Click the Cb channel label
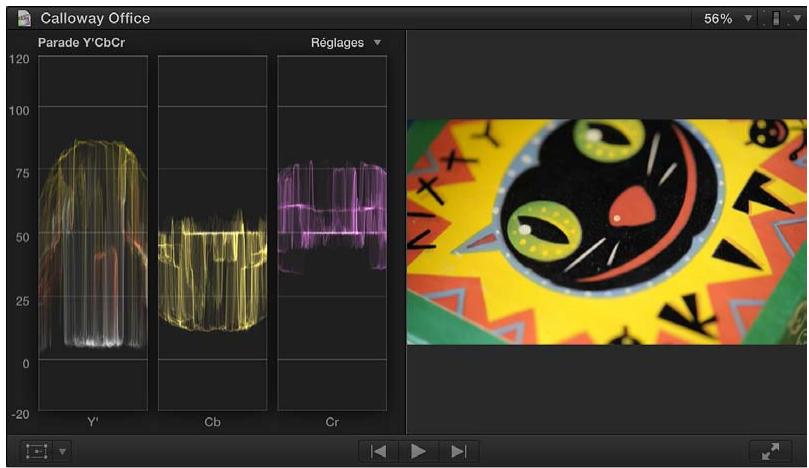Viewport: 809px width, 468px height. tap(213, 422)
